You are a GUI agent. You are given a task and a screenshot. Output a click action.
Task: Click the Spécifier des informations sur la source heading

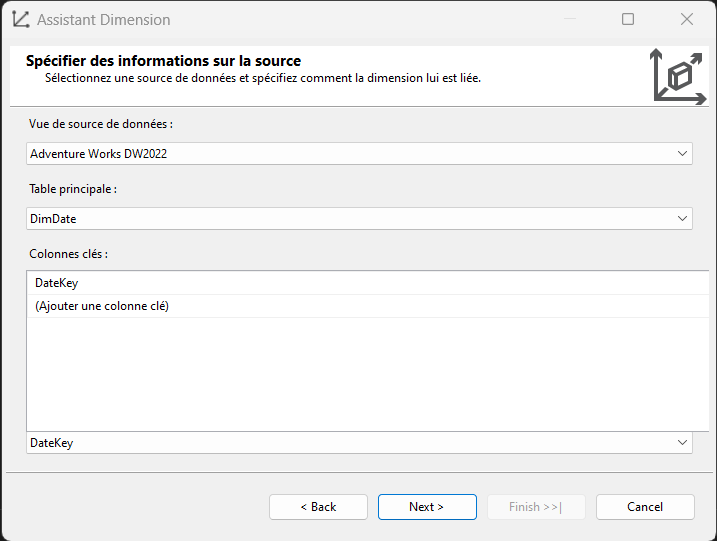[163, 61]
